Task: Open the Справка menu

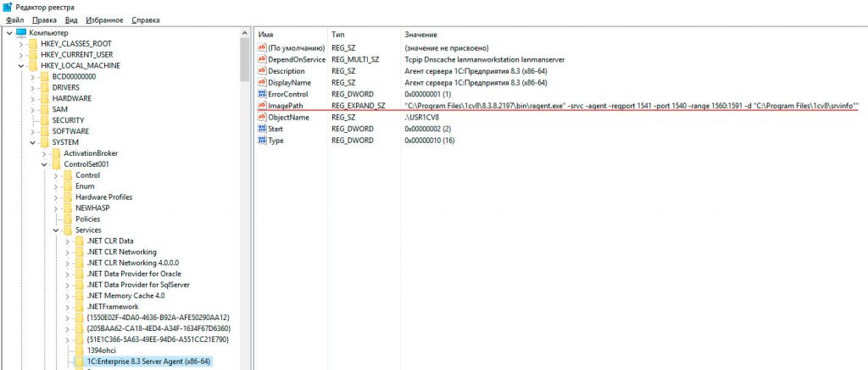Action: [146, 20]
